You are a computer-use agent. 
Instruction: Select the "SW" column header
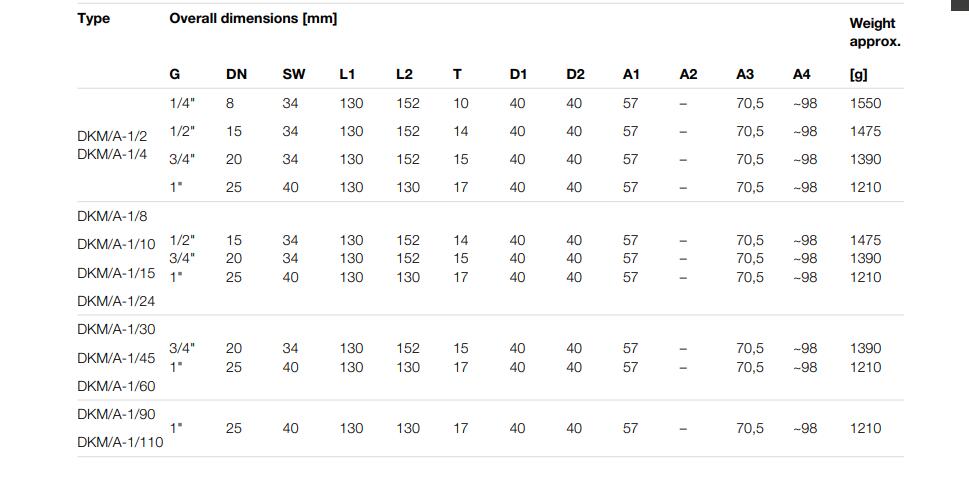tap(294, 74)
